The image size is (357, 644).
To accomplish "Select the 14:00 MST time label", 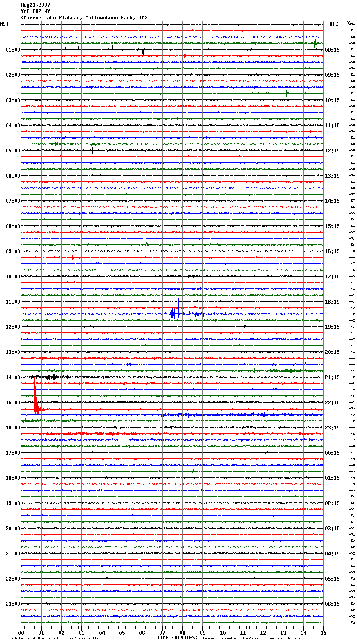I will (13, 377).
